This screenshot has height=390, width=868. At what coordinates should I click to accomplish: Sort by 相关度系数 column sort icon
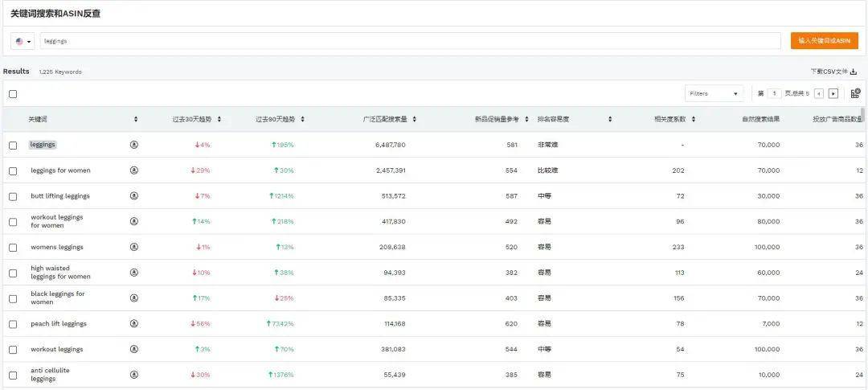click(x=693, y=120)
